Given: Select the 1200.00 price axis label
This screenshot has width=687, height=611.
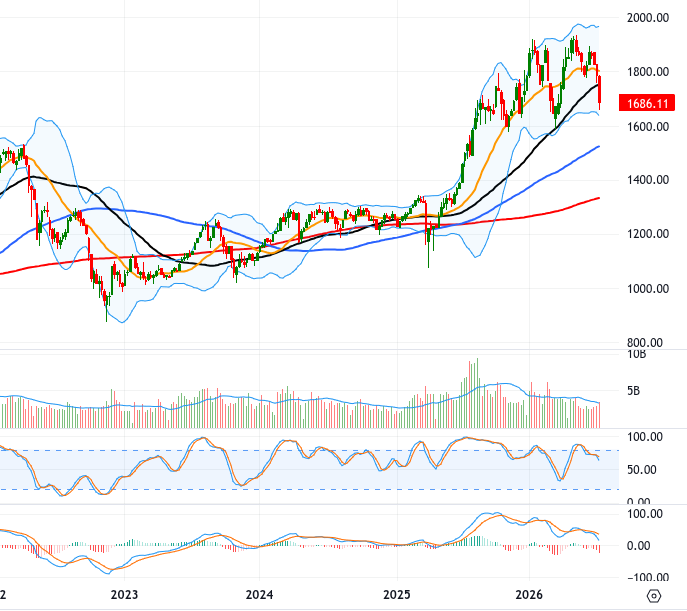Looking at the screenshot, I should (x=648, y=233).
